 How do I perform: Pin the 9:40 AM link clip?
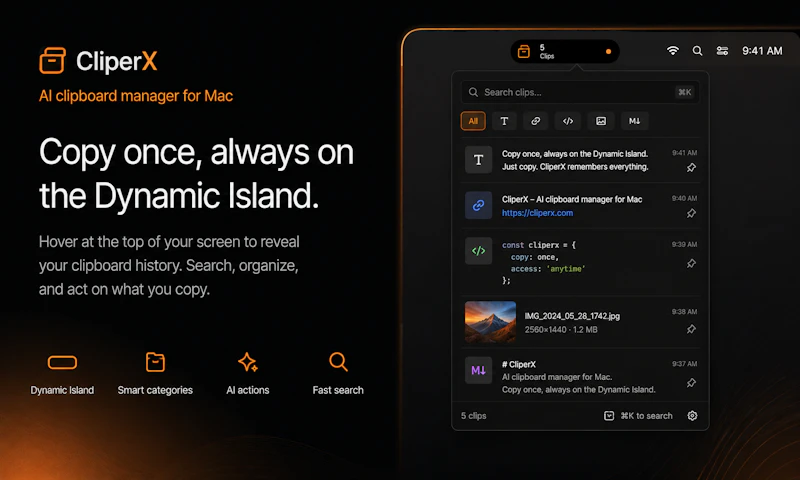pos(691,213)
